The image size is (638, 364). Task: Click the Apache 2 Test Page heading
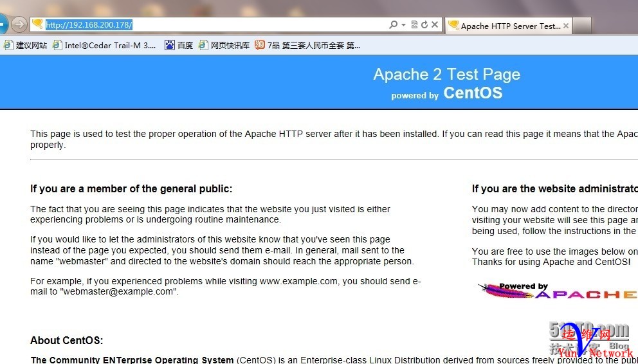(447, 74)
